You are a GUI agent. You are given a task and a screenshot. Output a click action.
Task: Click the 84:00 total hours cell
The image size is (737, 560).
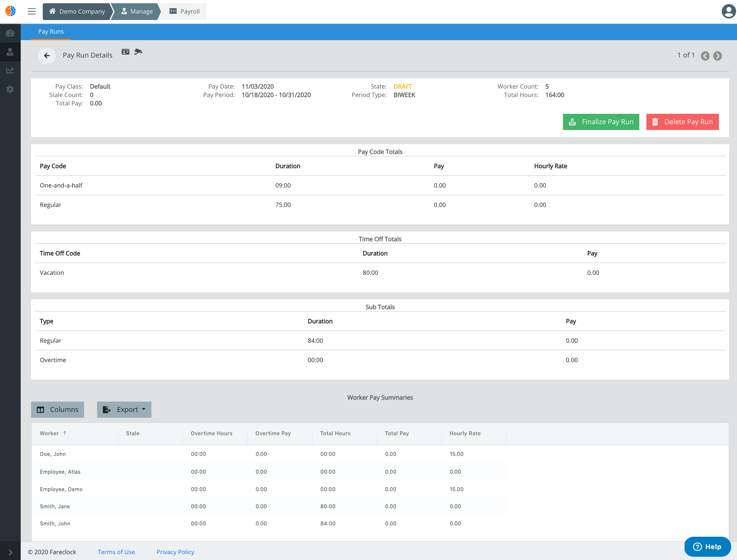pyautogui.click(x=328, y=523)
